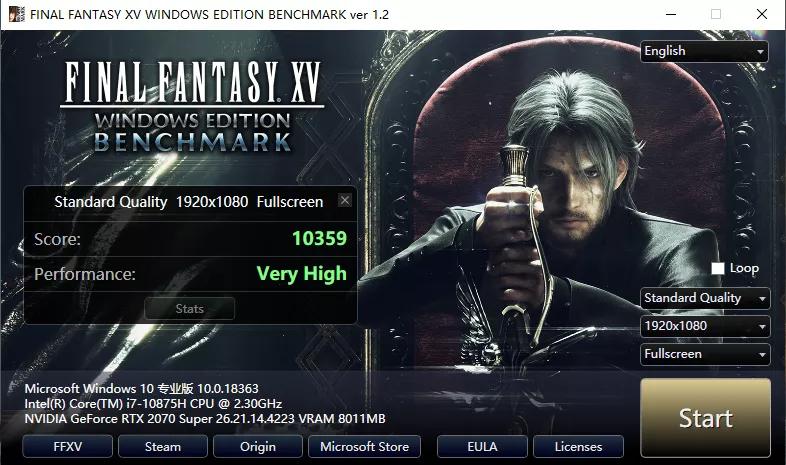Click the FFXV app icon in title bar
786x465 pixels.
click(17, 14)
